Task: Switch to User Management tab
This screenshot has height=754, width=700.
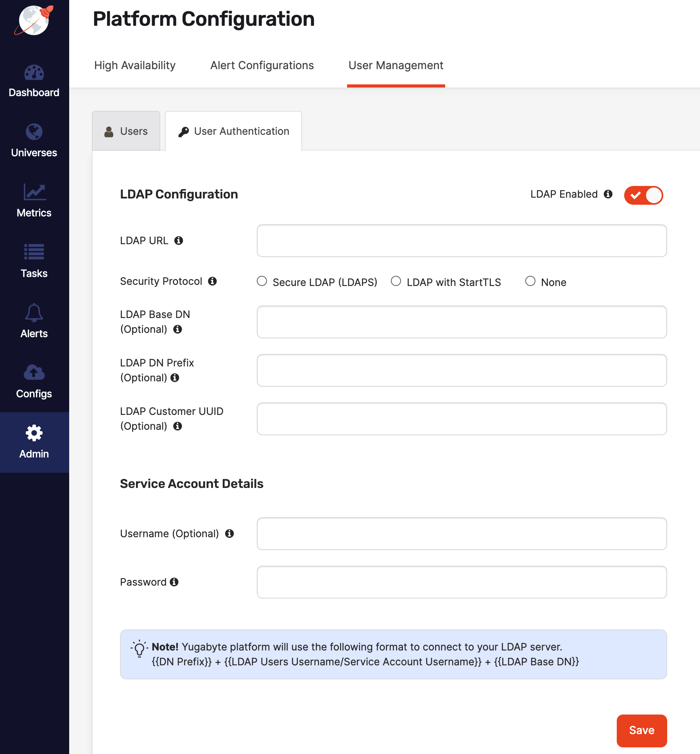Action: click(x=396, y=65)
